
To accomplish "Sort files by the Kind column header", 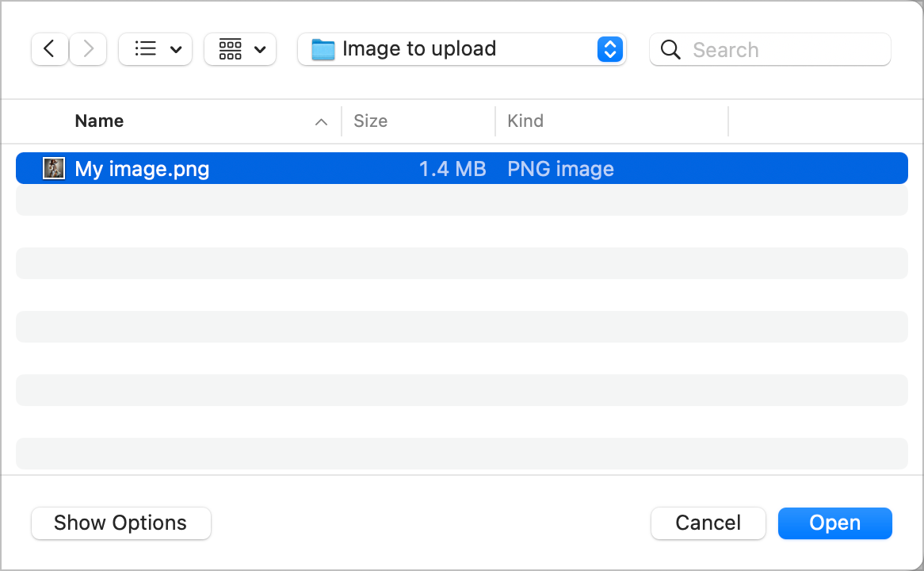I will tap(525, 121).
